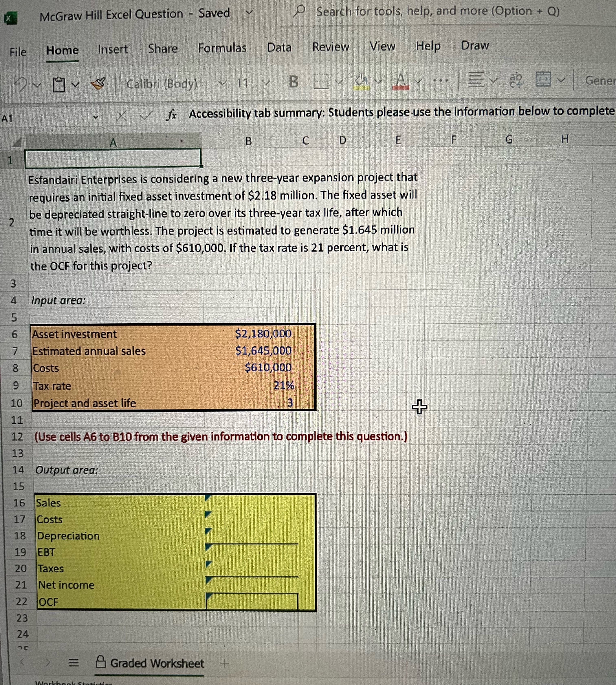Toggle Bold formatting
The image size is (616, 685).
coord(294,82)
